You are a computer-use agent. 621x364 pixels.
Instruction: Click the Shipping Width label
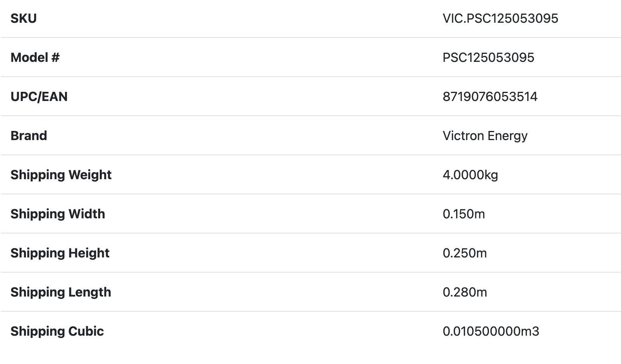click(x=58, y=214)
